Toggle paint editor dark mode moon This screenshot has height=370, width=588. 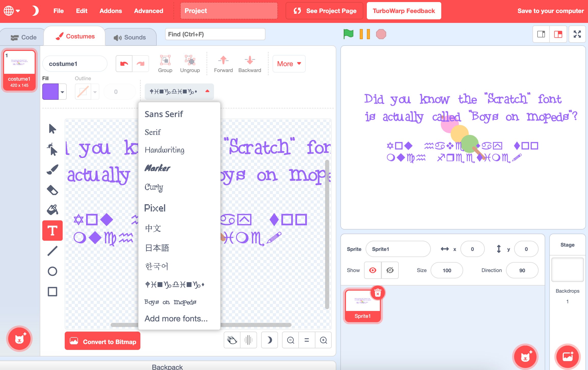pyautogui.click(x=270, y=340)
